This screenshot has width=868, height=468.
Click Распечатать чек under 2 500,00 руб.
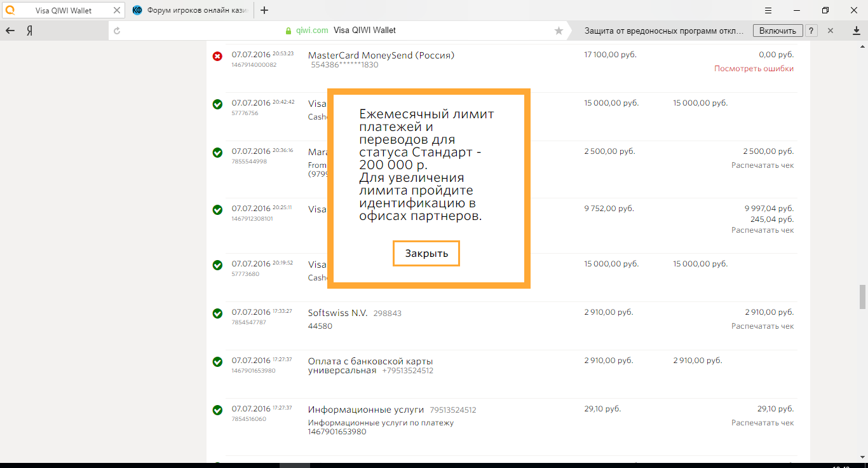click(763, 165)
